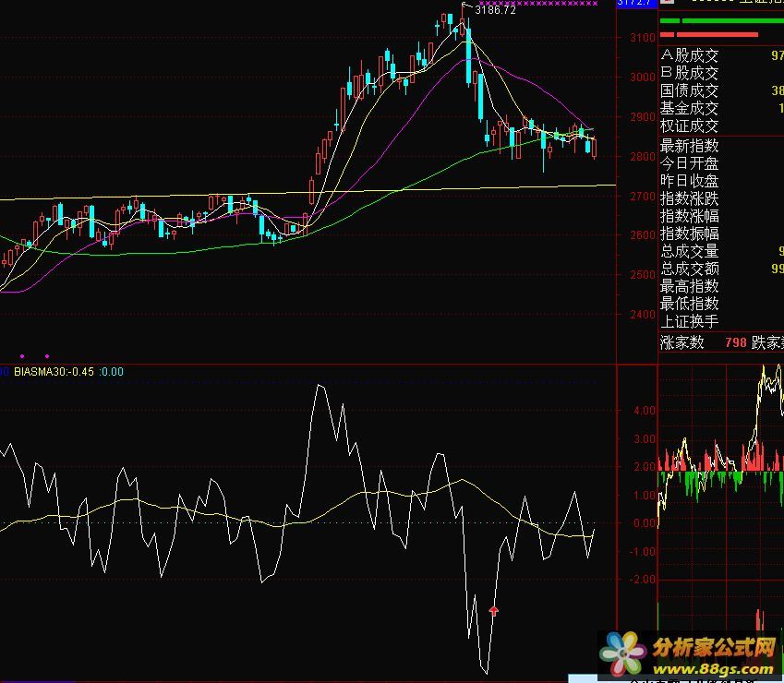Select the A股成交 row
This screenshot has height=683, width=784.
click(721, 55)
